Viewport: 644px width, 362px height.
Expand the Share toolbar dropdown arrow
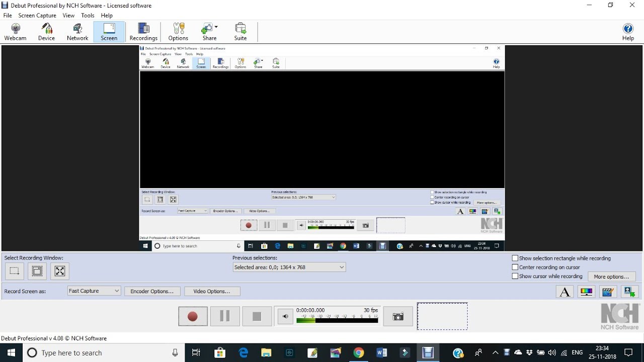click(x=216, y=27)
